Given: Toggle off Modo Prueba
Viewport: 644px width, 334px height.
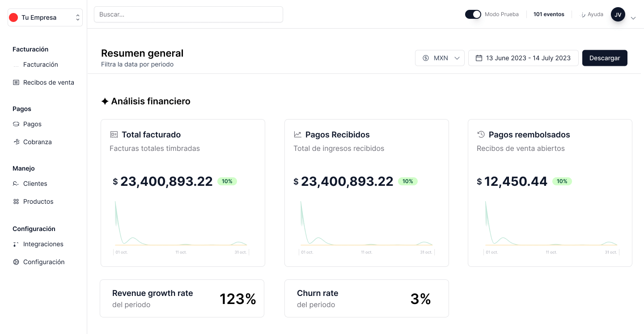Looking at the screenshot, I should 473,14.
